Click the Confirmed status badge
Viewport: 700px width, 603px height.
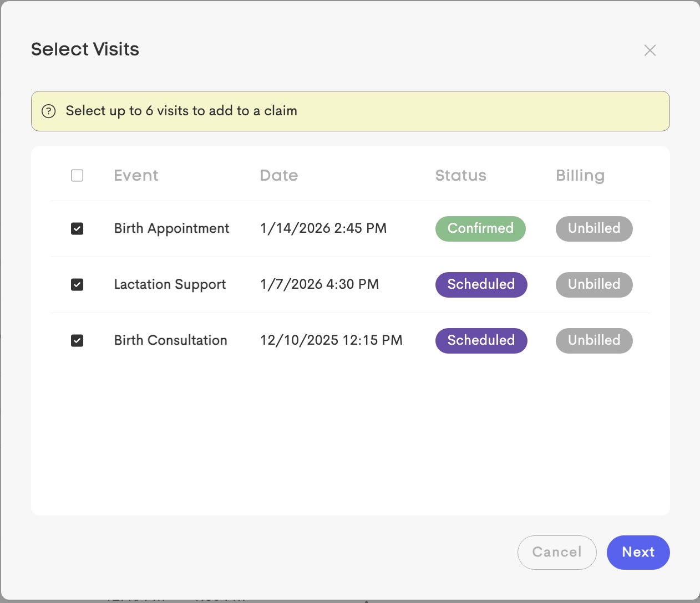480,229
